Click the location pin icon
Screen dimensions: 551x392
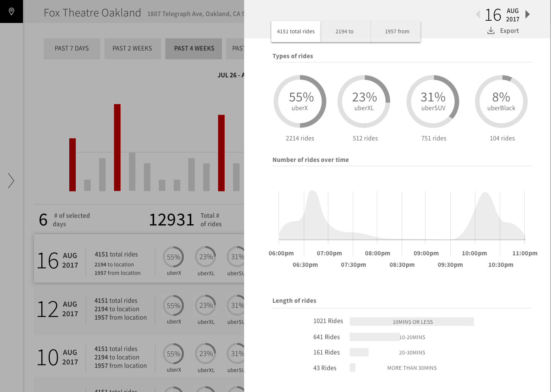[x=11, y=11]
